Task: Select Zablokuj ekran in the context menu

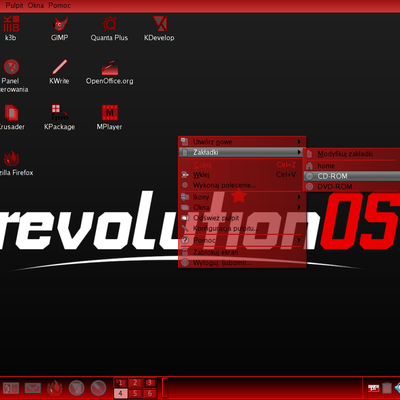Action: coord(242,252)
